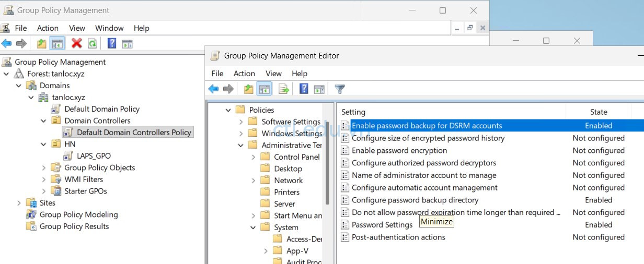The height and width of the screenshot is (264, 644).
Task: Click Back arrow in Group Policy Management Editor toolbar
Action: (x=213, y=89)
